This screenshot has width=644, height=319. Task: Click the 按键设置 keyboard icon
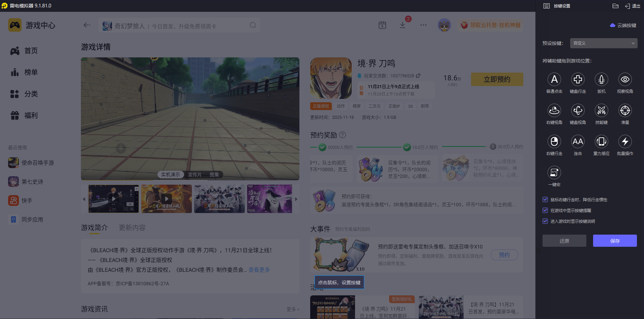point(547,6)
